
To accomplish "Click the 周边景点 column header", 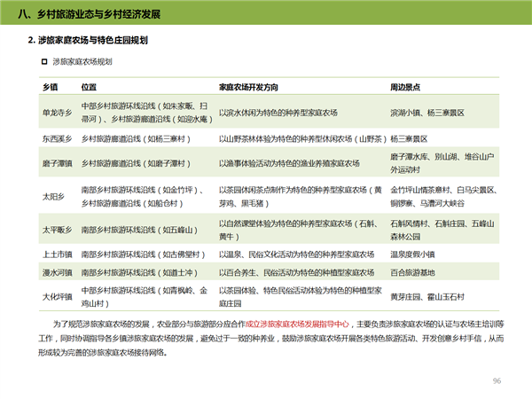I will [x=406, y=88].
